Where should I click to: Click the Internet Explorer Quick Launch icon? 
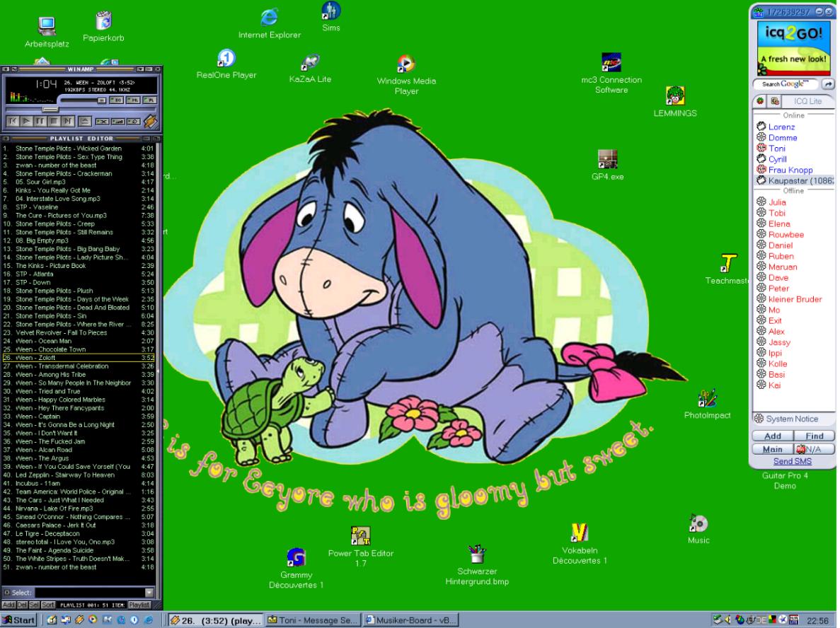tap(149, 620)
